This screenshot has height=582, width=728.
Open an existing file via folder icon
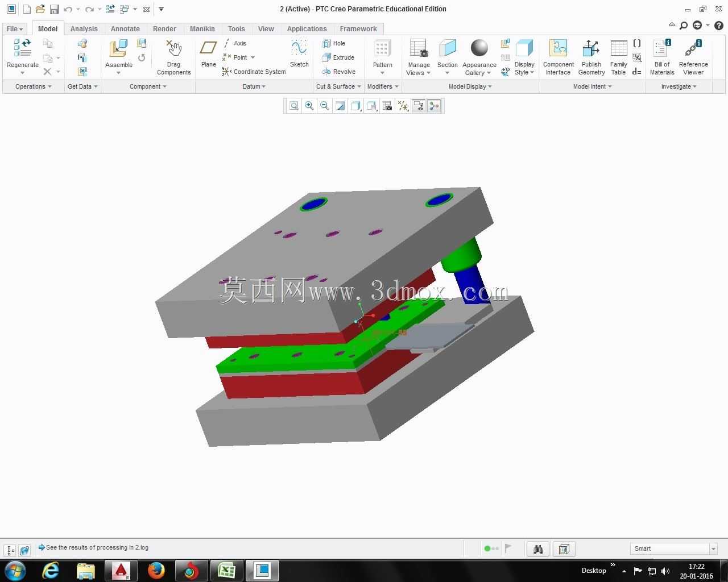coord(40,9)
